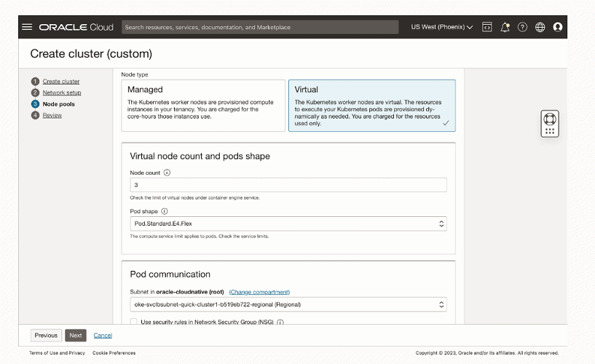Select the Managed node type card
The height and width of the screenshot is (364, 595).
tap(203, 106)
